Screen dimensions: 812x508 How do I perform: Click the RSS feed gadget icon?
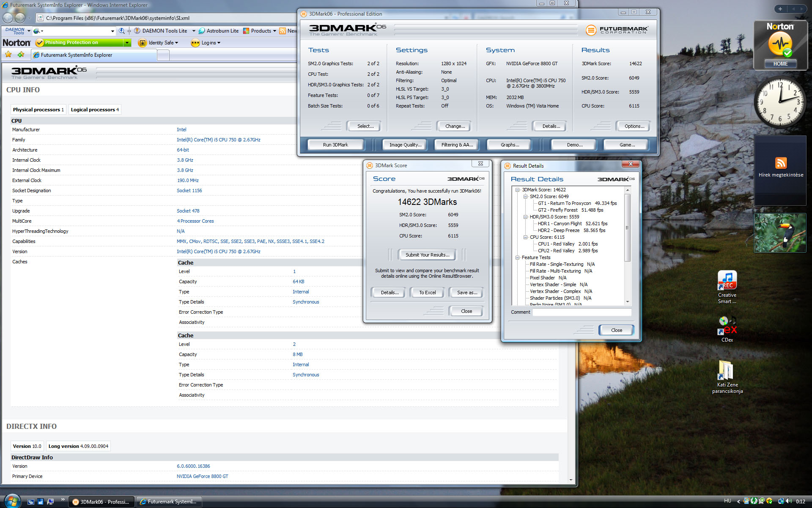[781, 163]
